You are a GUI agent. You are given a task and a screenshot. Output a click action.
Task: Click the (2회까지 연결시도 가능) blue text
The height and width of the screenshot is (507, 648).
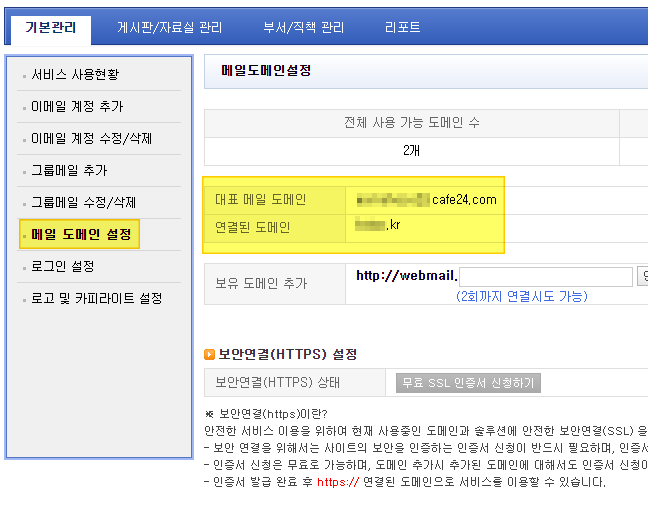pyautogui.click(x=521, y=296)
